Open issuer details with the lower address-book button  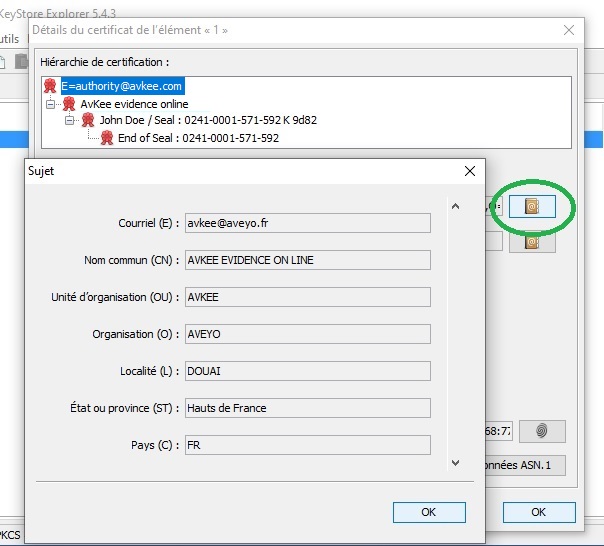coord(532,242)
